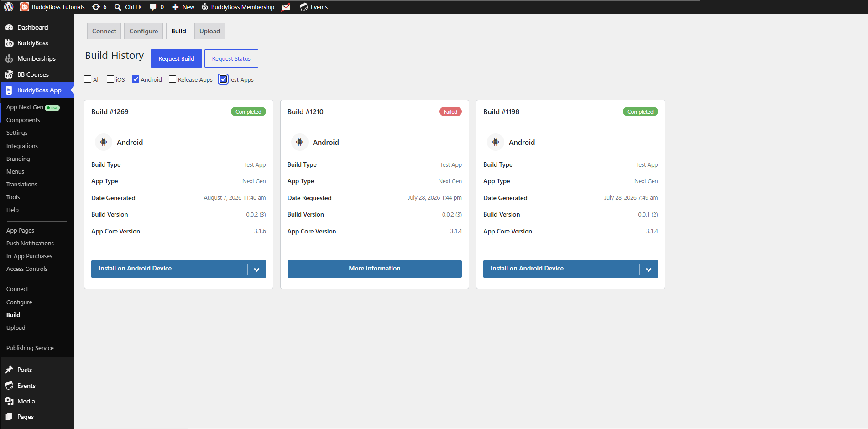Click Install on Android Device for Build #1269

(x=169, y=269)
